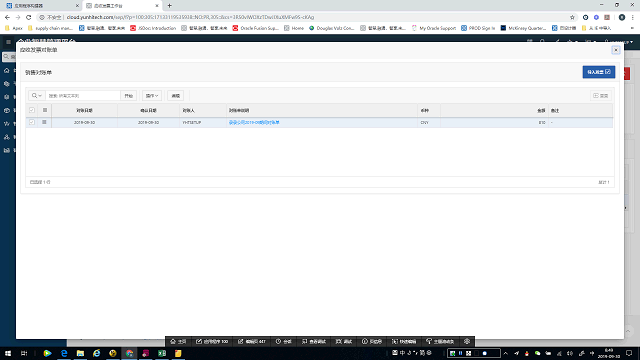This screenshot has width=640, height=360.
Task: Click the browser back arrow
Action: pyautogui.click(x=7, y=17)
